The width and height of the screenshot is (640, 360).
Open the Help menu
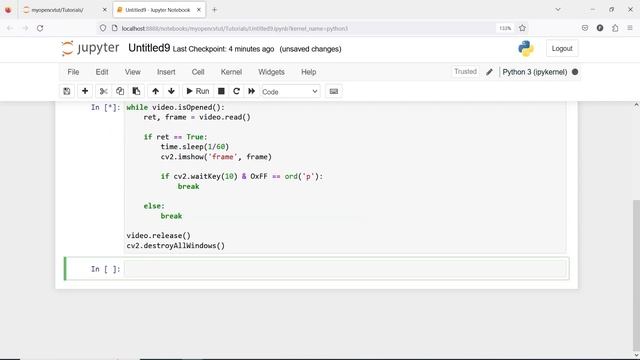[x=309, y=72]
